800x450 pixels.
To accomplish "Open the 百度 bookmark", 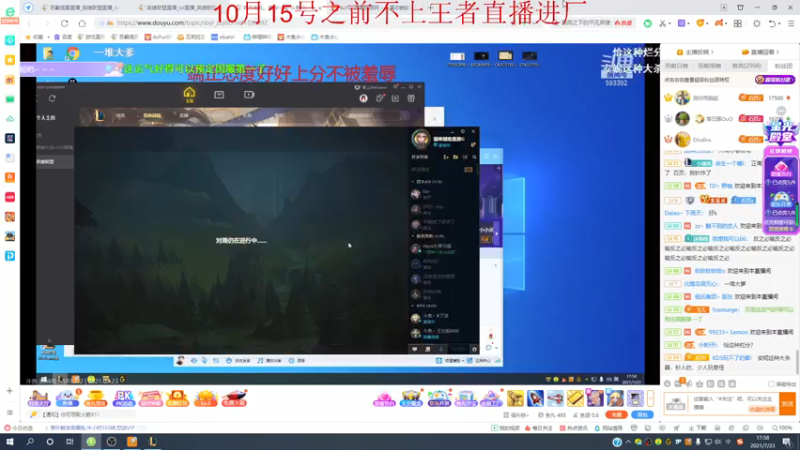I will [x=63, y=37].
